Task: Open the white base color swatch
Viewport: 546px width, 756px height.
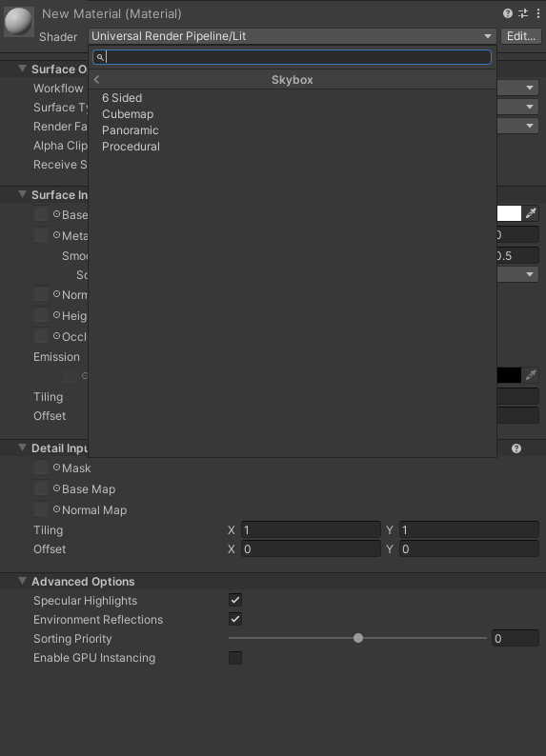Action: pos(509,213)
